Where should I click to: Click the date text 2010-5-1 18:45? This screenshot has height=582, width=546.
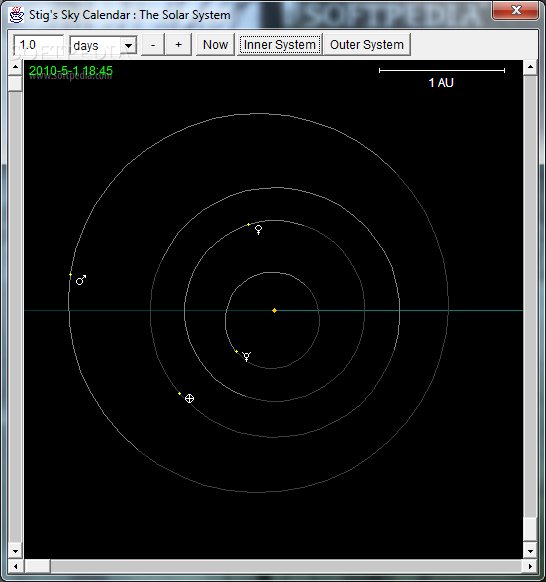[71, 71]
